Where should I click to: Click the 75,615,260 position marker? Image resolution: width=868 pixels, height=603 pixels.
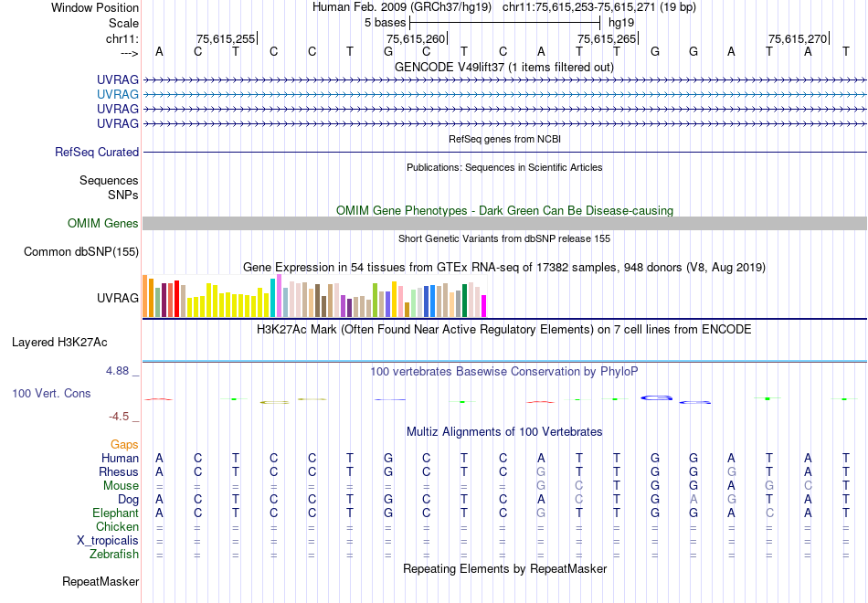[417, 38]
